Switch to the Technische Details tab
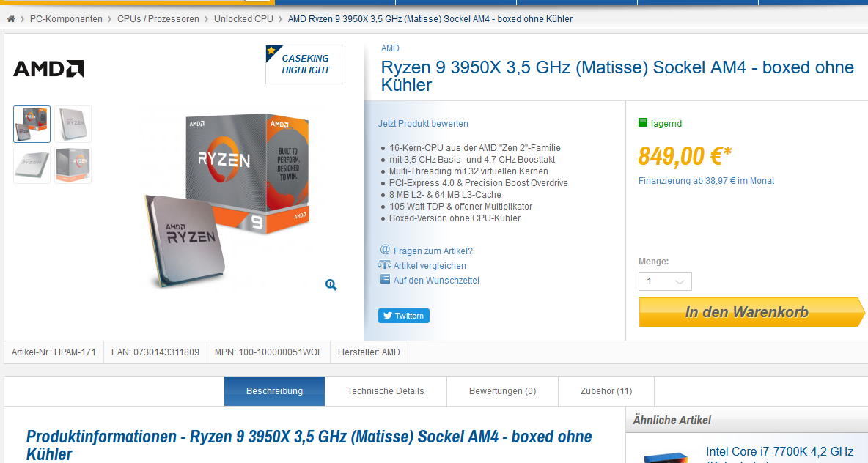Viewport: 868px width, 463px height. (x=386, y=391)
